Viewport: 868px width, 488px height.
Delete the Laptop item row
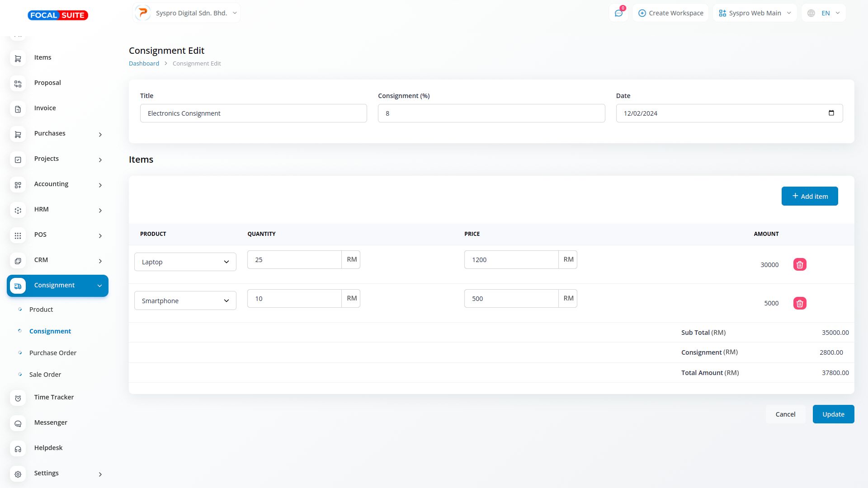tap(799, 265)
